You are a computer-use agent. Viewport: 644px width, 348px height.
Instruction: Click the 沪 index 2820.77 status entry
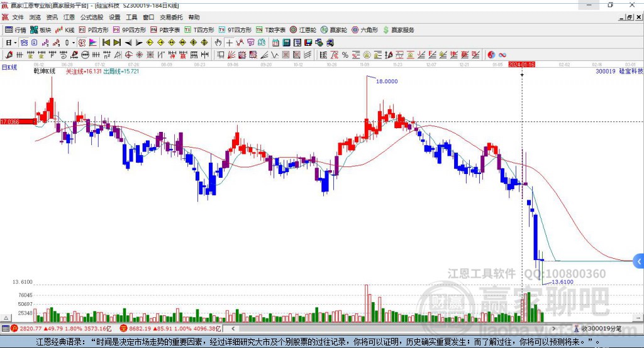(62, 329)
